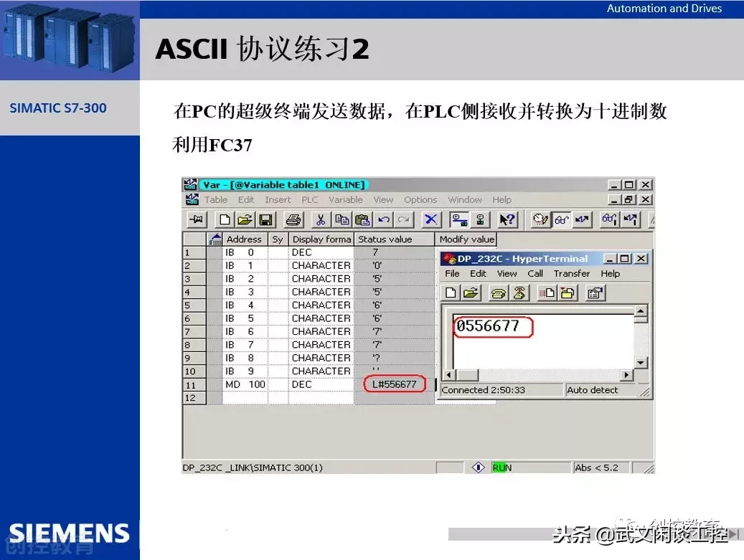Click HyperTerminal properties icon

(x=595, y=293)
